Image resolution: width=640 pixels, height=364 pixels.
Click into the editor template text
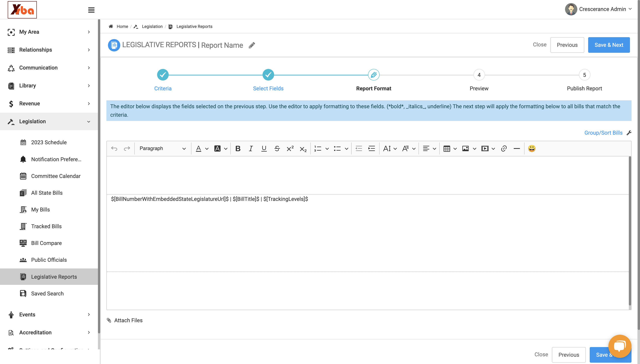tap(209, 199)
